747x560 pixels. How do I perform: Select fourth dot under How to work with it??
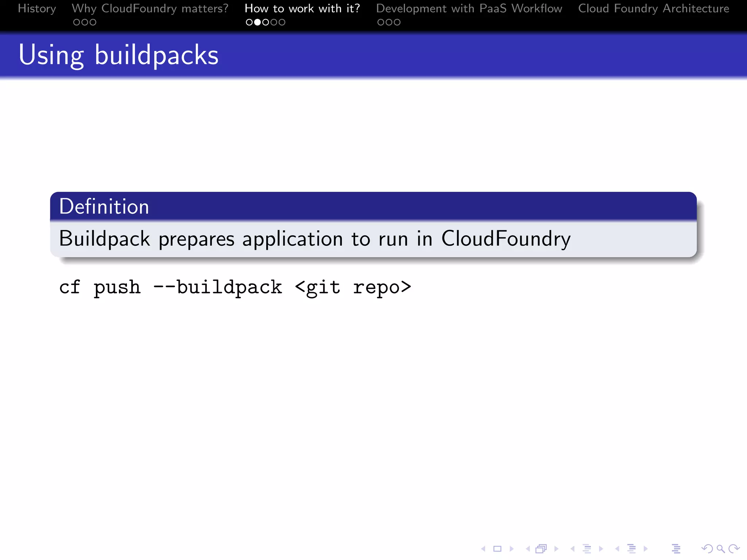coord(274,22)
